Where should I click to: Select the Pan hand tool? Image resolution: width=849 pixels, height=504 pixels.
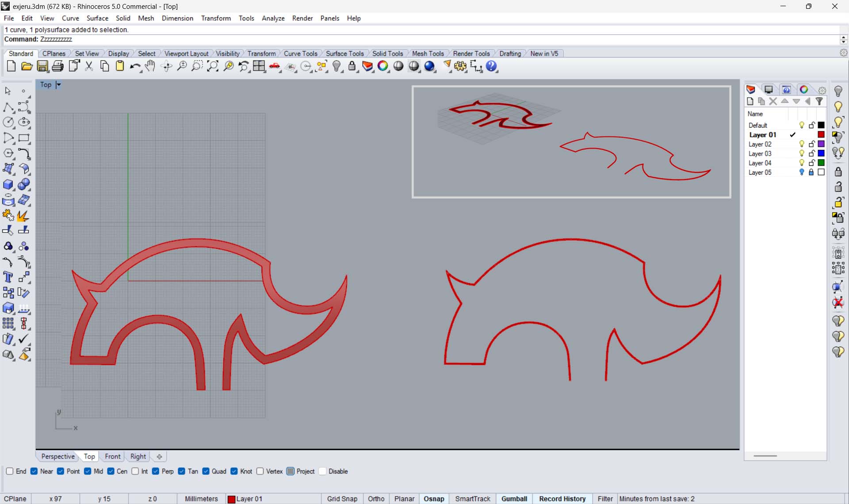click(150, 66)
